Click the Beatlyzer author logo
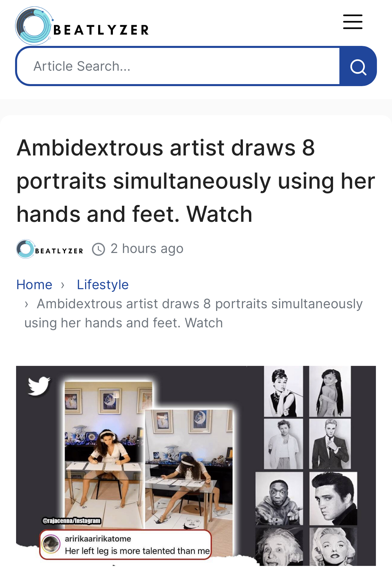 (50, 249)
